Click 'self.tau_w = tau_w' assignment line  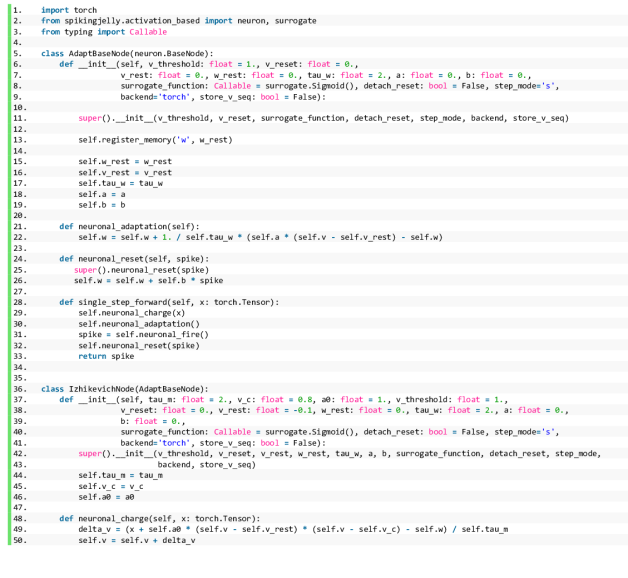tap(120, 183)
